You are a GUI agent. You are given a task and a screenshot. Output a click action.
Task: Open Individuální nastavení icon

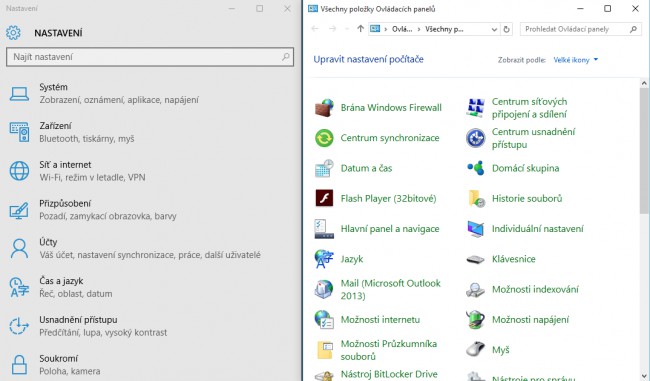point(475,229)
